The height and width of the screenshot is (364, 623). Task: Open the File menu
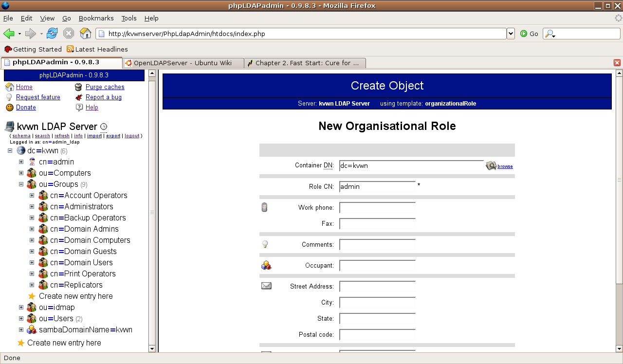click(x=8, y=18)
